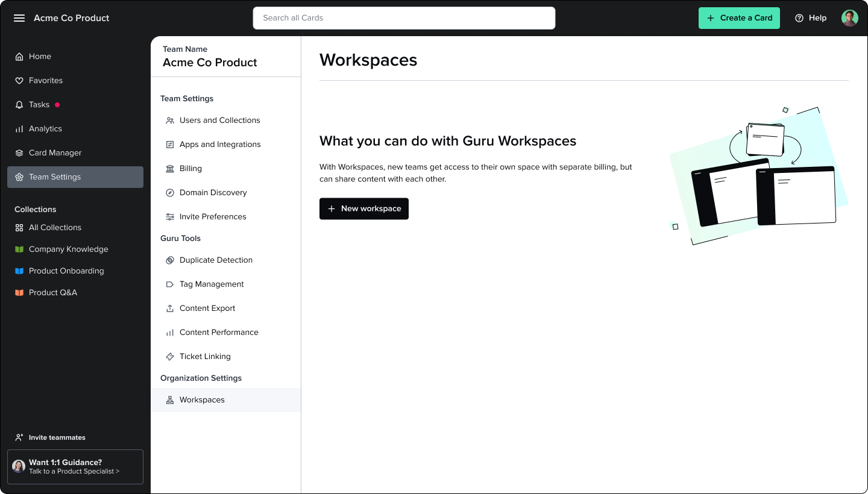Click the Content Export upload icon

pyautogui.click(x=170, y=308)
